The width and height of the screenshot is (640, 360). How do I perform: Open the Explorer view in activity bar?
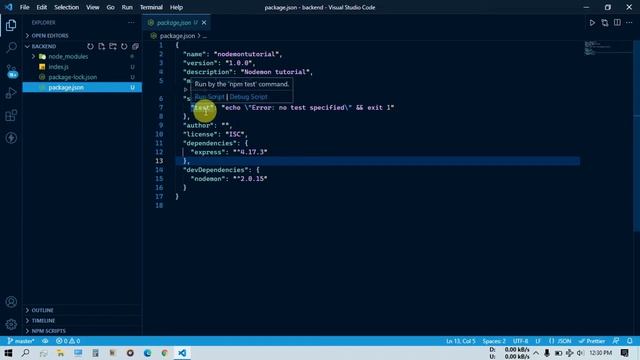coord(11,25)
